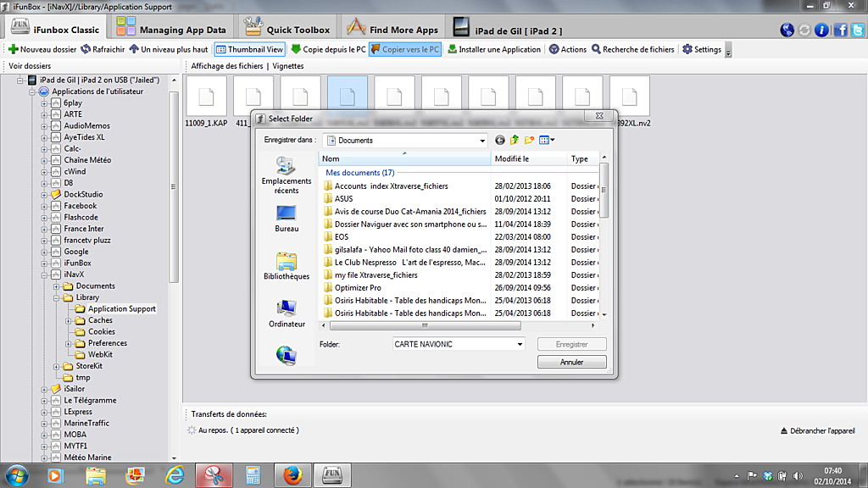Click Installer une Application
The width and height of the screenshot is (868, 488).
click(x=494, y=49)
